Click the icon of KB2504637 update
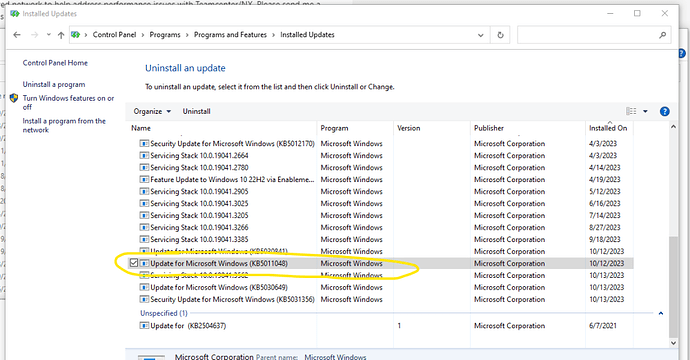Image resolution: width=690 pixels, height=360 pixels. (144, 326)
